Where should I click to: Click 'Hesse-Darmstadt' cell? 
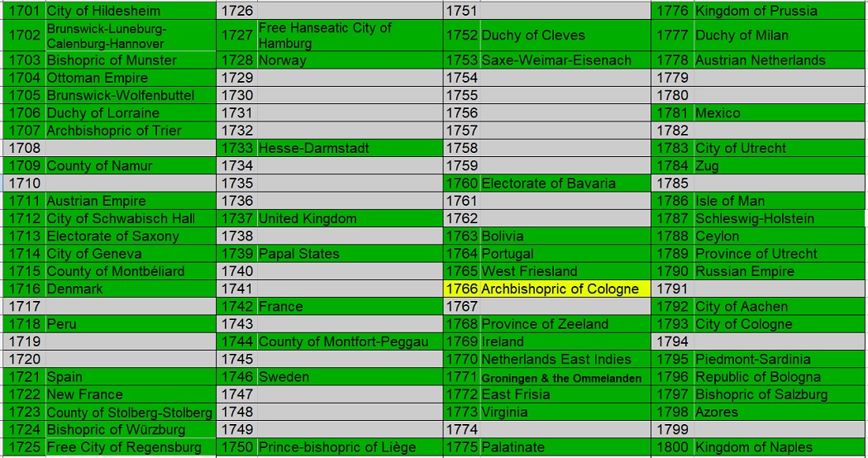point(350,148)
